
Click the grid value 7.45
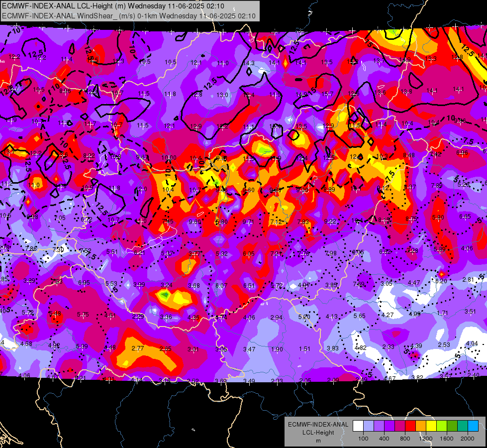(168, 222)
